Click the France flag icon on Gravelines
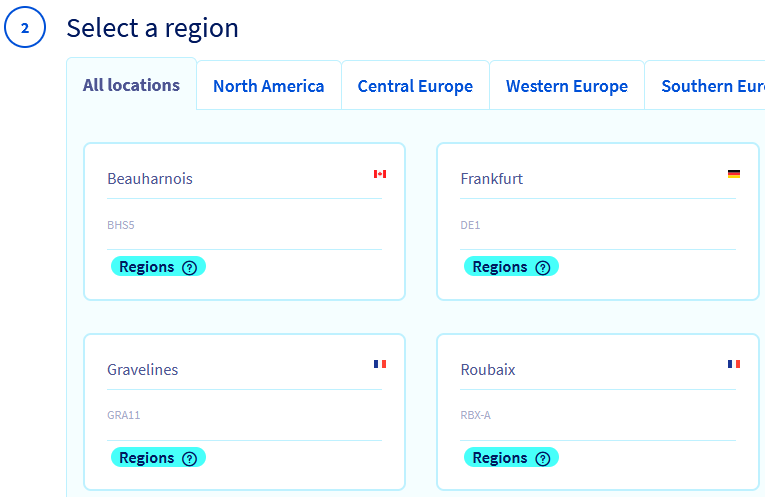 click(x=380, y=364)
